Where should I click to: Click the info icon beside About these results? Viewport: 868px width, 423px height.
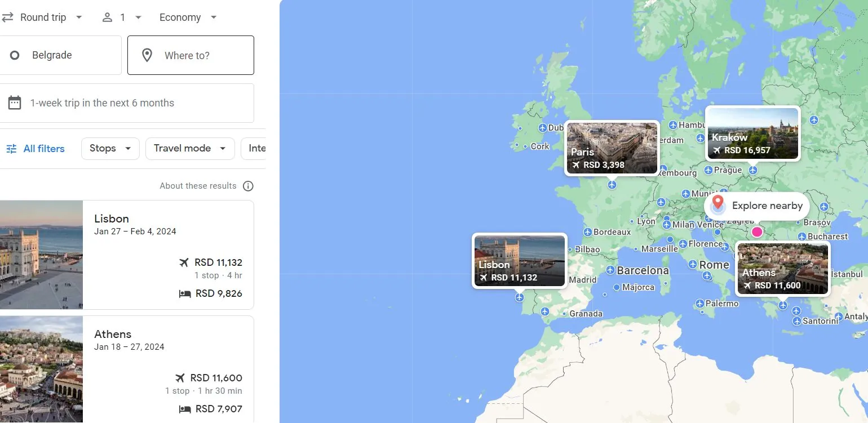248,186
